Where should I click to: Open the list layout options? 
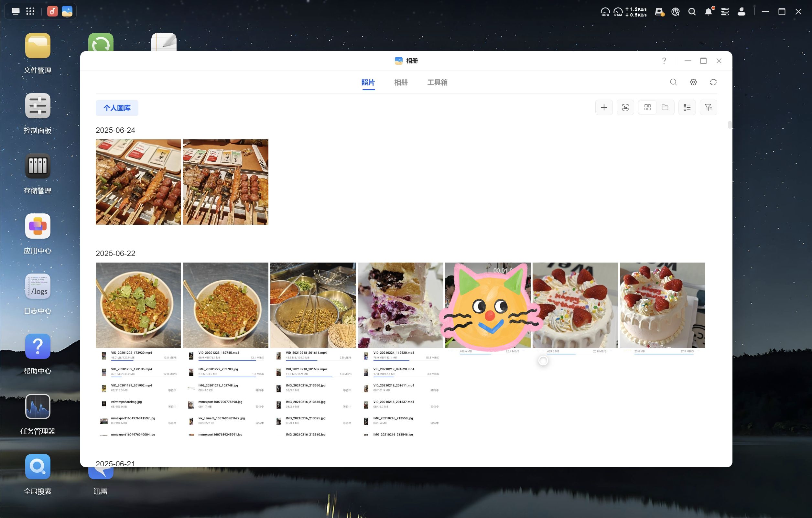pos(687,108)
